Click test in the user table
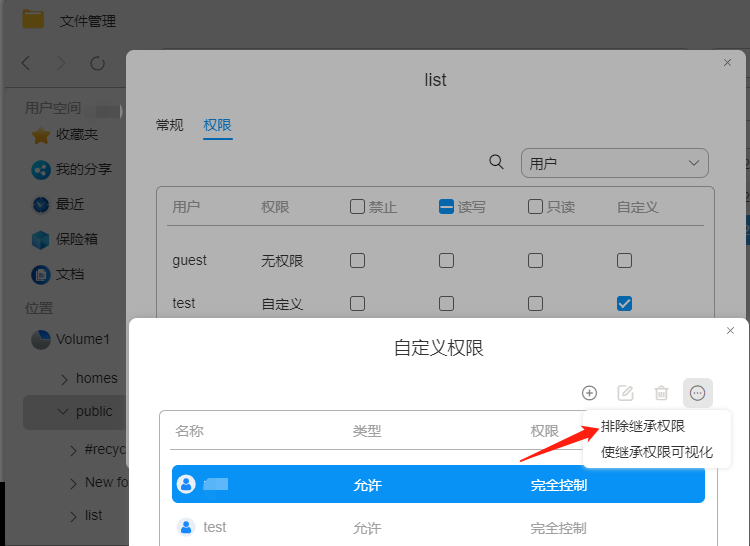 point(184,303)
